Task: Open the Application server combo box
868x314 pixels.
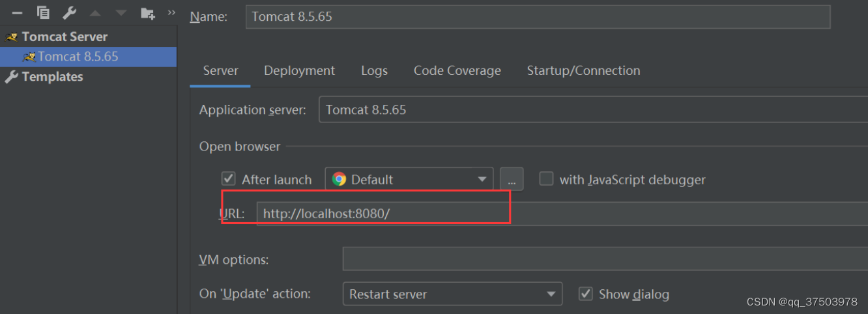Action: (x=593, y=109)
